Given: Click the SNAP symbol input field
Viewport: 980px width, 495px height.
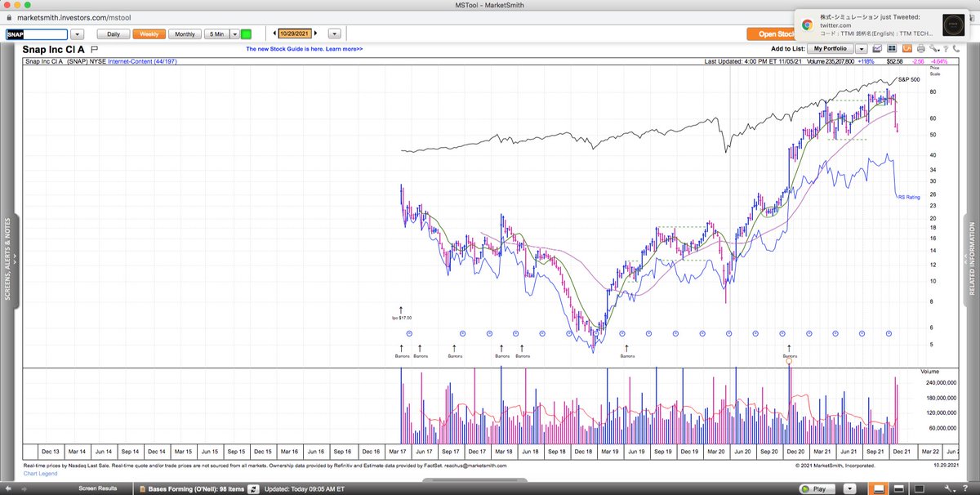Looking at the screenshot, I should tap(37, 34).
